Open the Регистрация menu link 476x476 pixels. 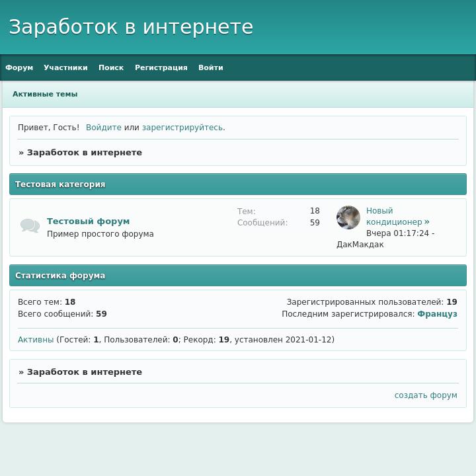point(161,67)
